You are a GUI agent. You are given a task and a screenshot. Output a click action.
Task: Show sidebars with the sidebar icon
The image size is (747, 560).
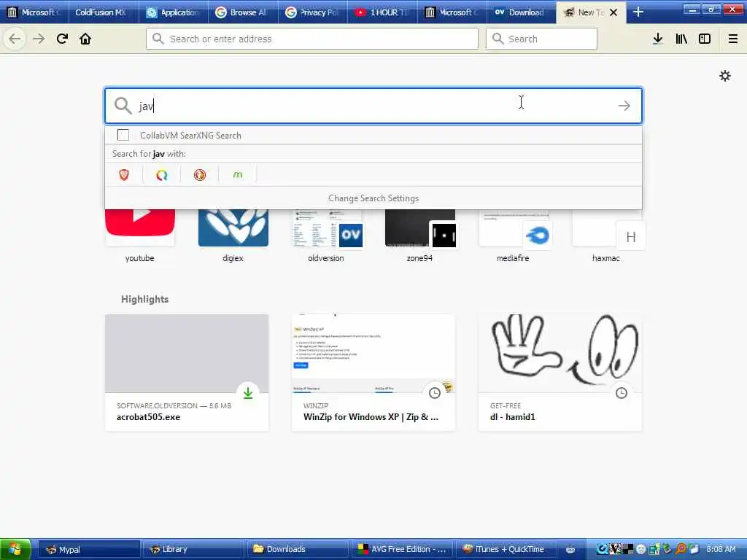[705, 39]
